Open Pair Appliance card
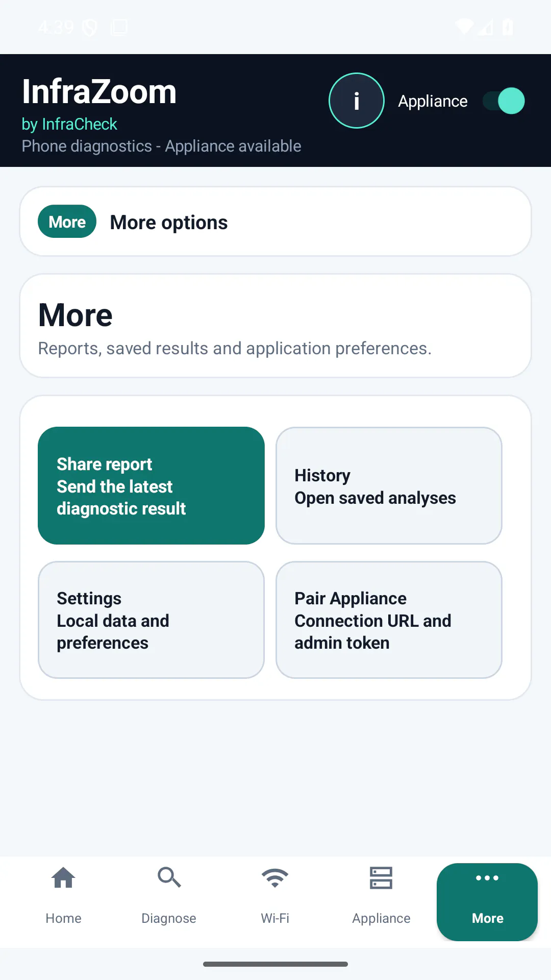Screen dimensions: 551x980 pos(389,620)
